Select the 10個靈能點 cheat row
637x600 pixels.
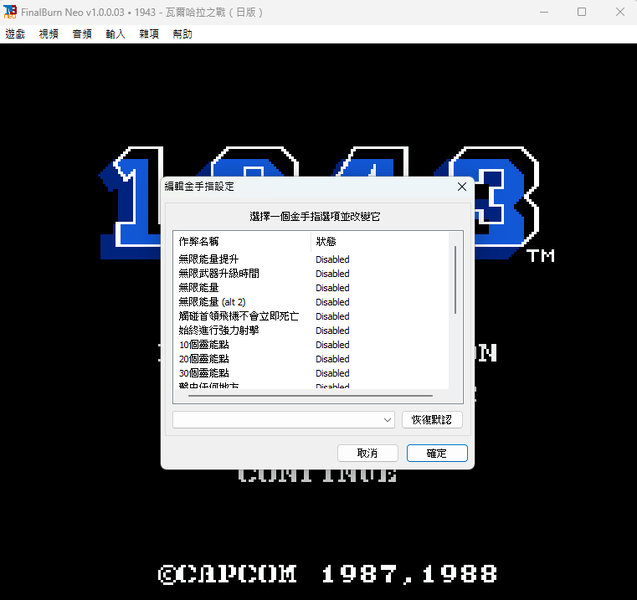click(x=312, y=344)
